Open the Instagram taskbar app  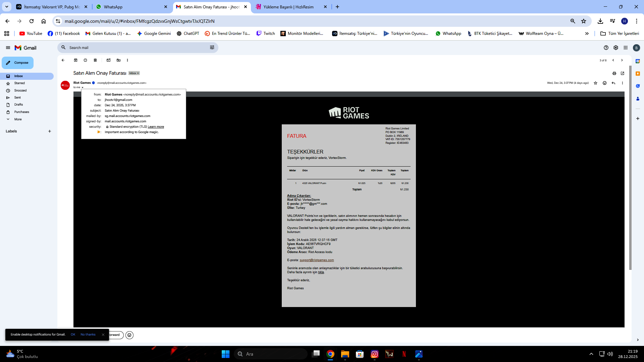(x=375, y=354)
